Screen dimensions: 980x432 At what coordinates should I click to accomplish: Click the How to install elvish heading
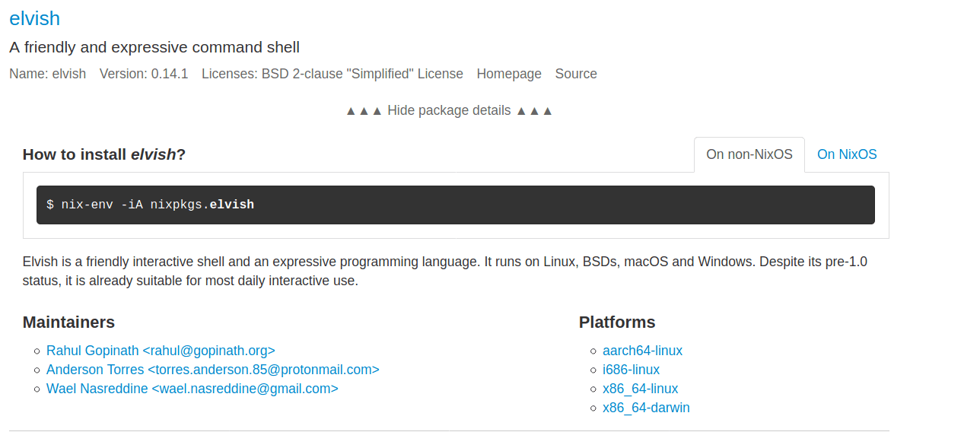click(x=104, y=154)
